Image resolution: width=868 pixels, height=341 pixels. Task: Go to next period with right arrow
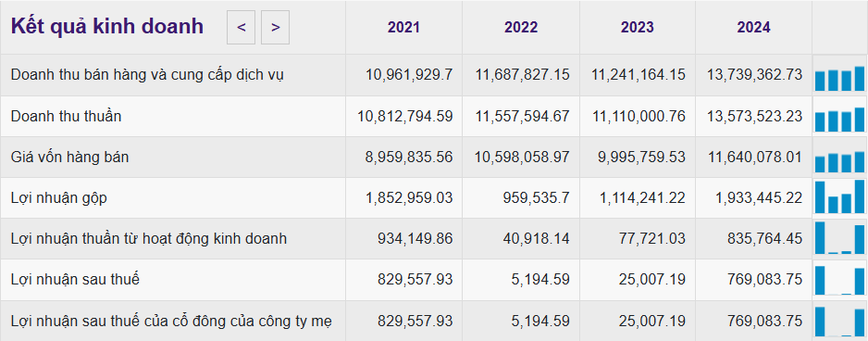(x=275, y=27)
